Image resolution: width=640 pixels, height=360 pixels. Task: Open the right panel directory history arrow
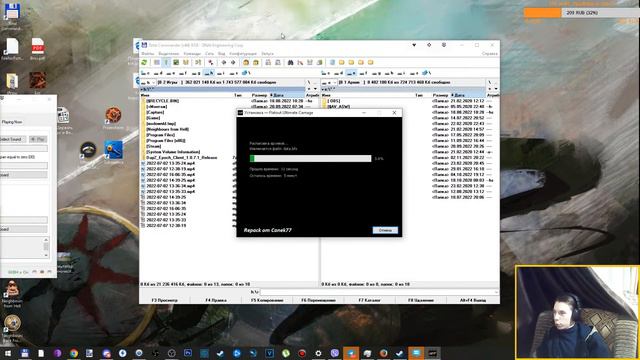496,89
